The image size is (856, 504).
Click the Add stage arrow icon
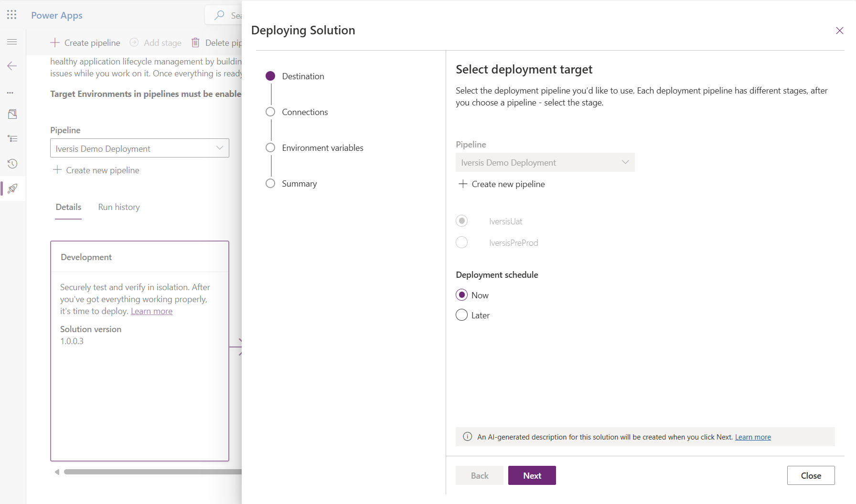pos(134,42)
